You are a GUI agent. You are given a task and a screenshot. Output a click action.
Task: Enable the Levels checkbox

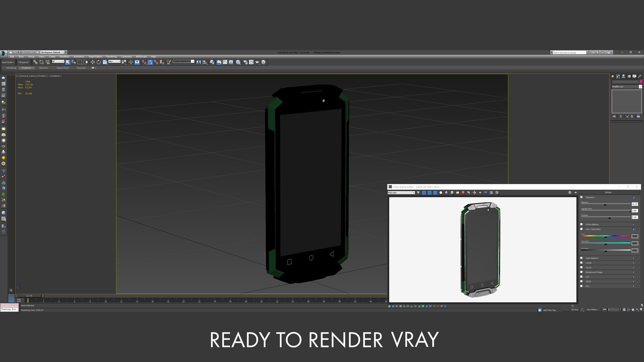(x=582, y=263)
